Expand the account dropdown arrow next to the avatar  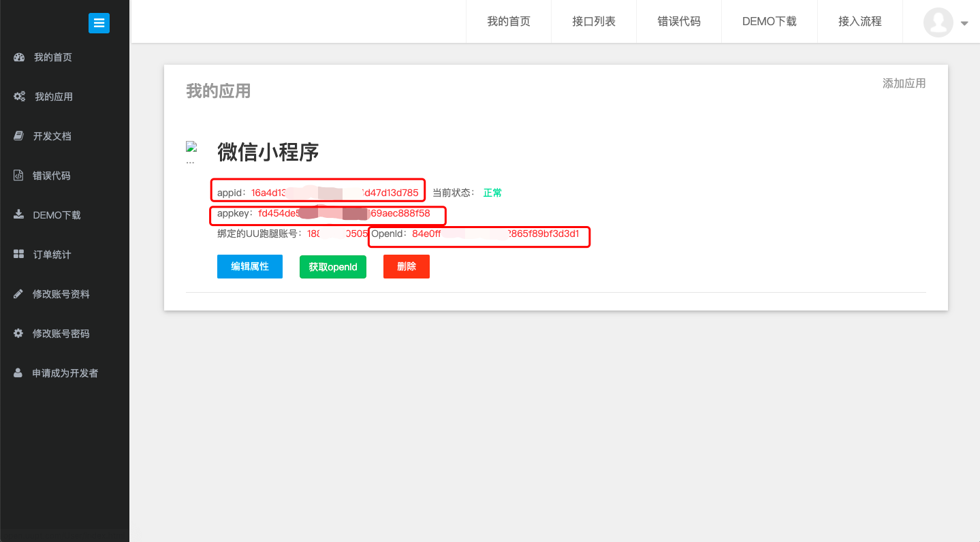[x=964, y=23]
